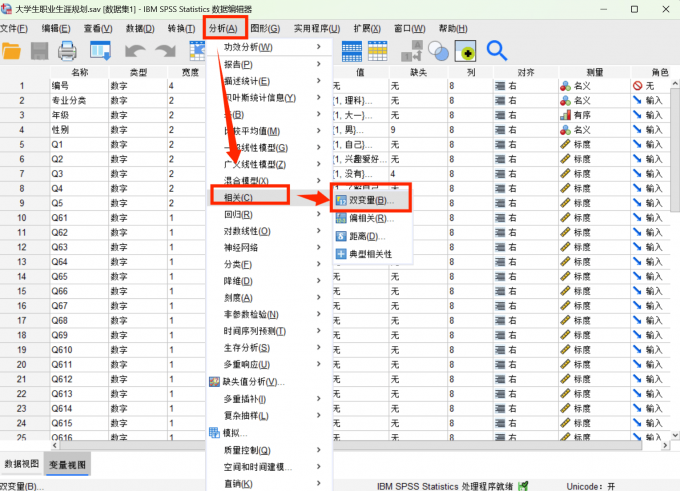Open the 实用程序(U) menu
The width and height of the screenshot is (680, 491).
pos(317,29)
